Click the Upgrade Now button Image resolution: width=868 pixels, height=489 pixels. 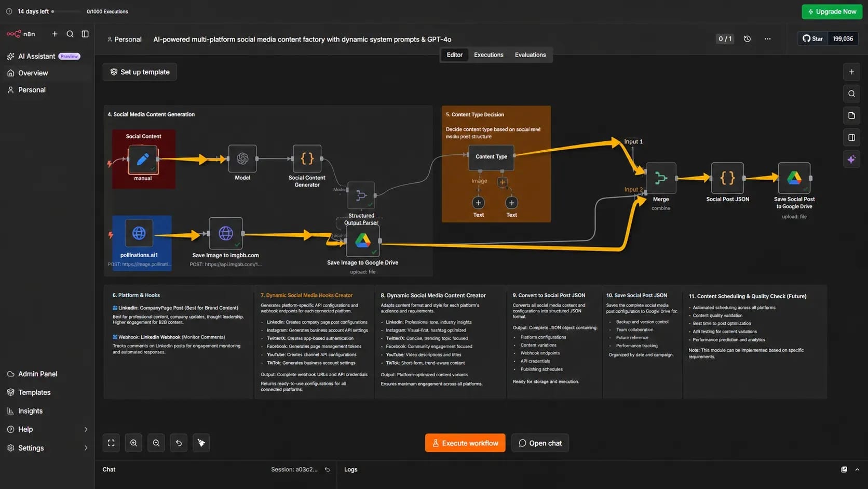[x=832, y=11]
